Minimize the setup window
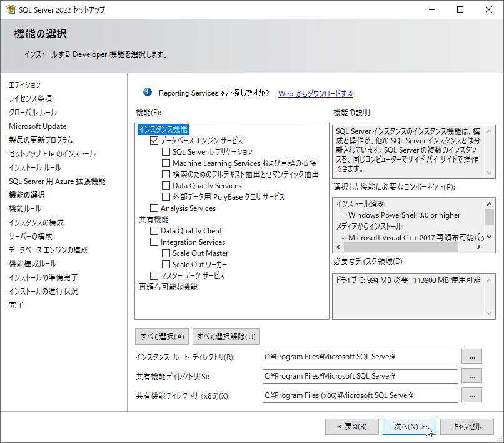504x443 pixels. (x=432, y=9)
